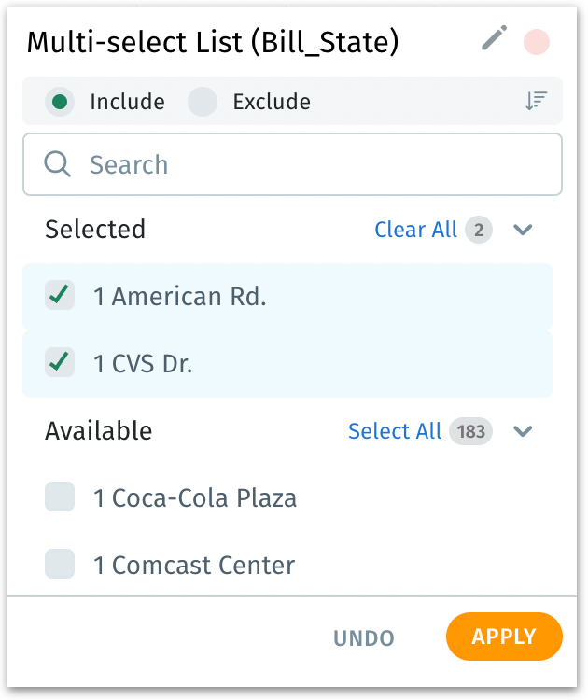Viewport: 588px width, 700px height.
Task: Click the Multi-select List (Bill_State) title
Action: pos(213,42)
